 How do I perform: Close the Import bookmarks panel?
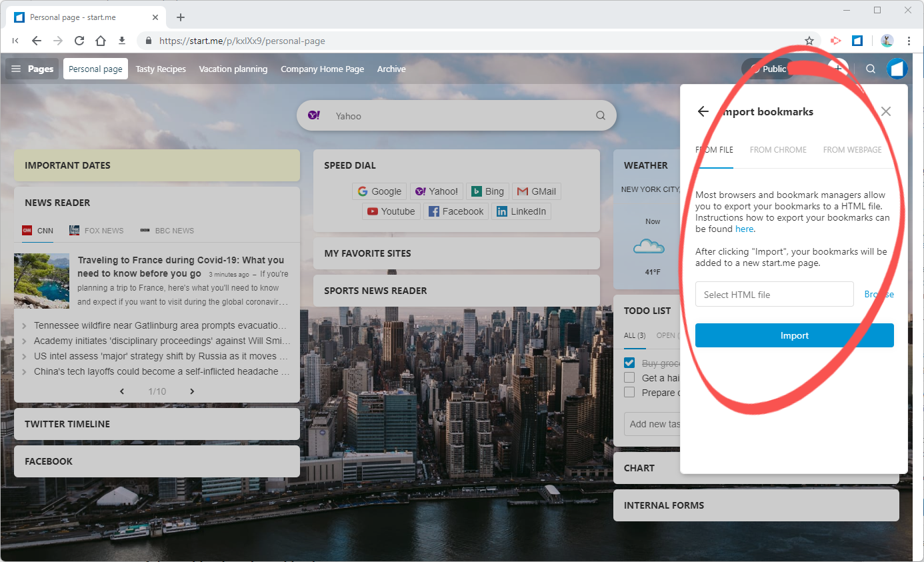(x=886, y=111)
